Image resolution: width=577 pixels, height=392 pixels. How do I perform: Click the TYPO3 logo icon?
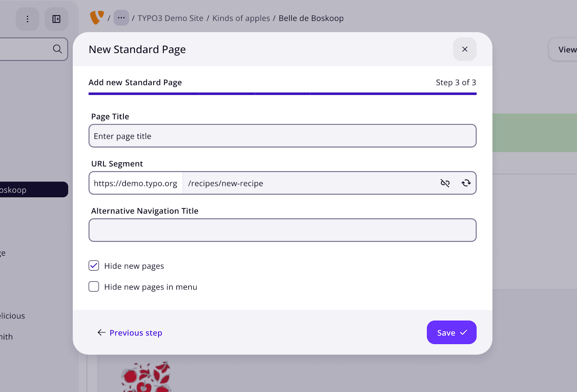[97, 18]
